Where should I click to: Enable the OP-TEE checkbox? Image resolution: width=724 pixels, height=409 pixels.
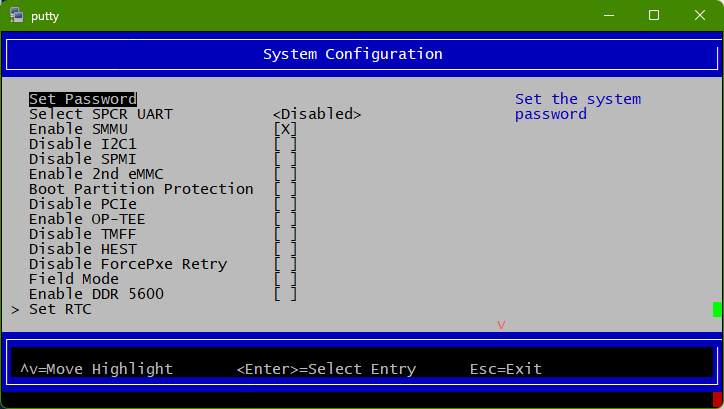[x=285, y=219]
